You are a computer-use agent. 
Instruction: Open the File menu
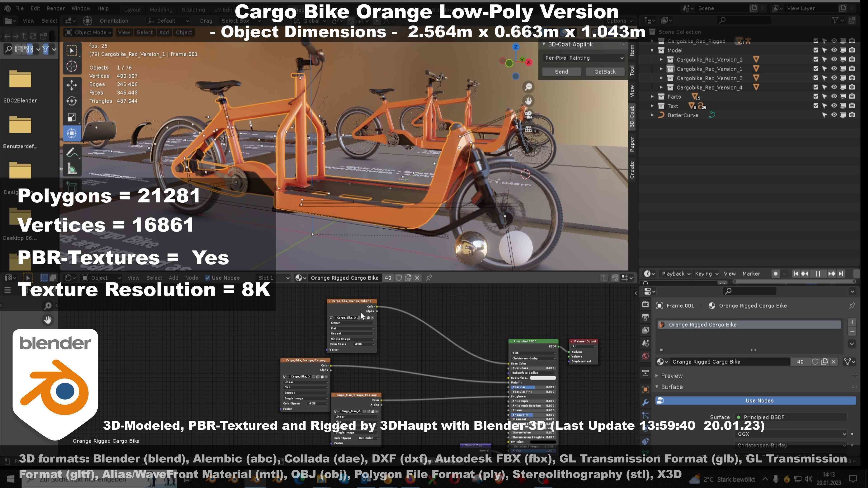(x=19, y=8)
